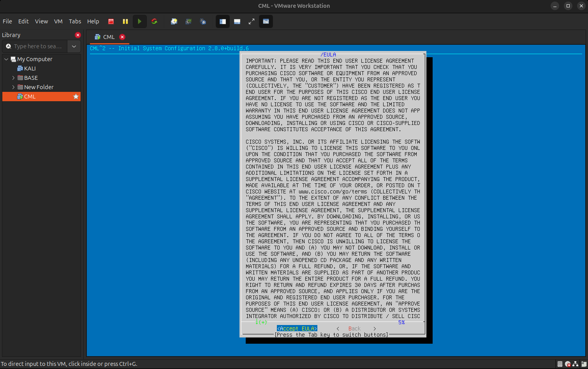Toggle the Library sidebar visibility button
588x369 pixels.
click(x=223, y=21)
